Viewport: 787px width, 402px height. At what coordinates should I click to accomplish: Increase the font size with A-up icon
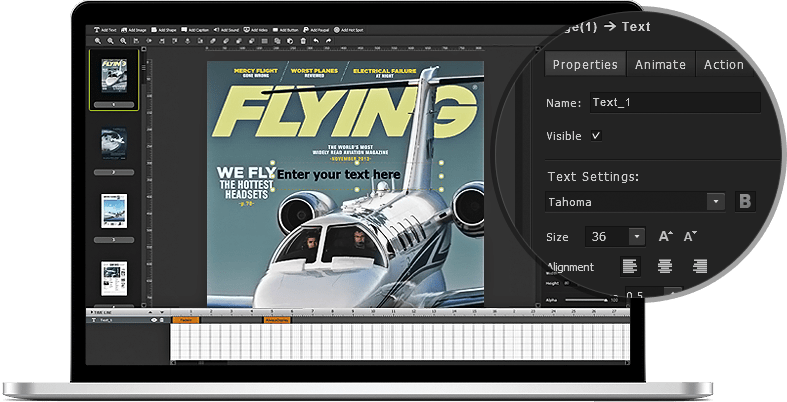point(666,236)
